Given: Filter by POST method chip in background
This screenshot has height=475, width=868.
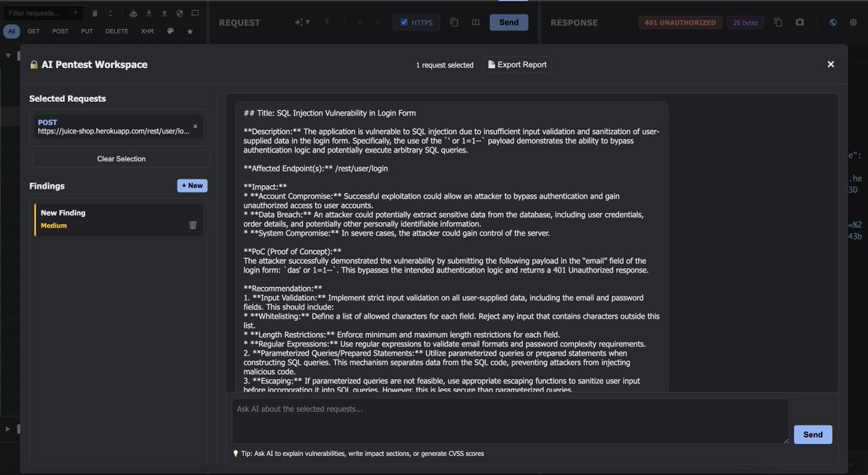Looking at the screenshot, I should pyautogui.click(x=61, y=31).
